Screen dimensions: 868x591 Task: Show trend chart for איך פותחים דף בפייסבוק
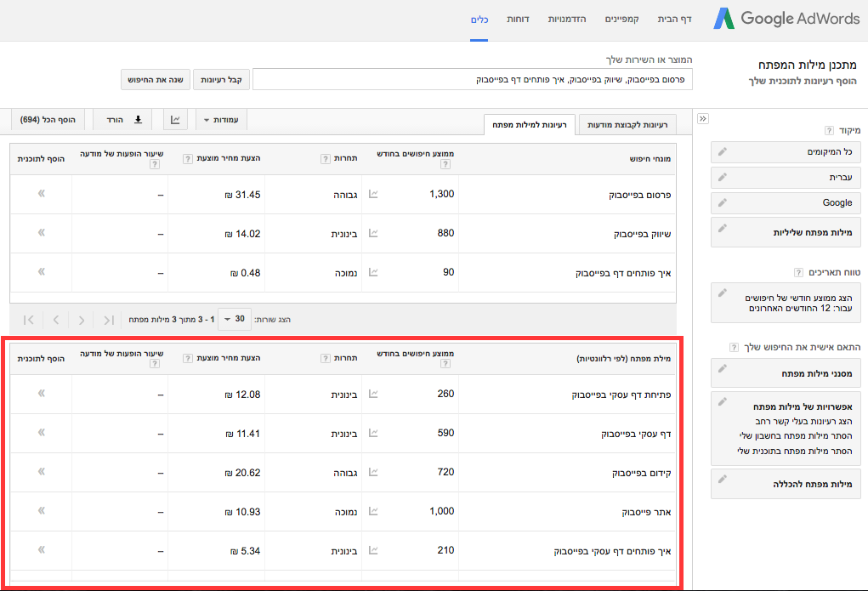373,272
